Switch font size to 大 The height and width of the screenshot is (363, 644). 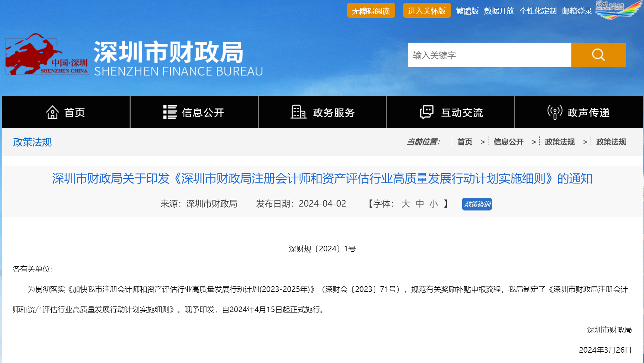[407, 204]
